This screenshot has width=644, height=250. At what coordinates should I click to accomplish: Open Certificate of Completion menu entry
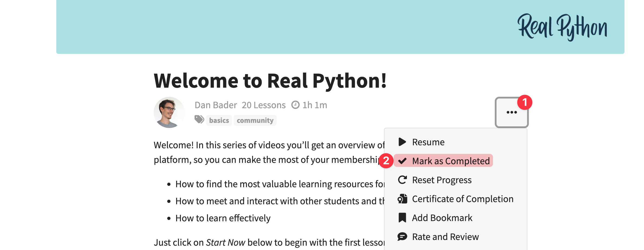click(x=463, y=199)
